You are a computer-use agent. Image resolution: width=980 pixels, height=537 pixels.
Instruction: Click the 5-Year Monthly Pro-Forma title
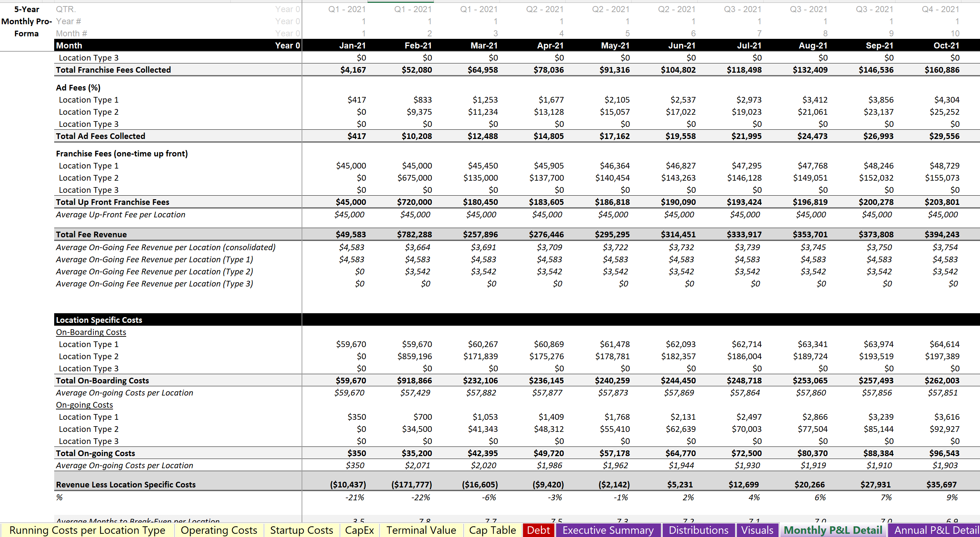pos(27,22)
